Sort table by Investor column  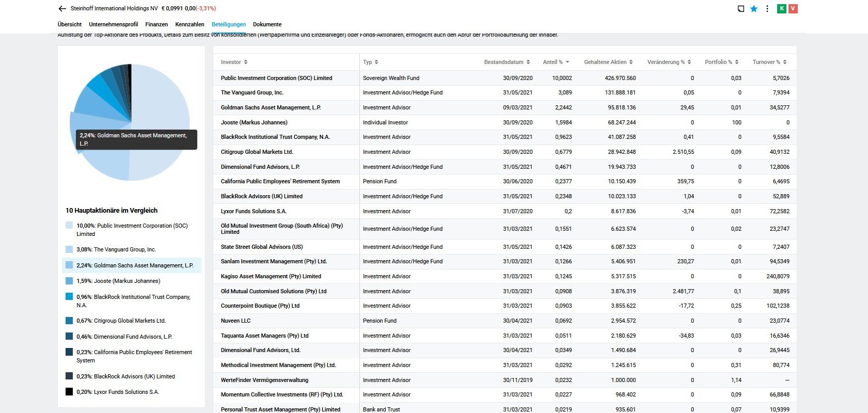click(234, 62)
